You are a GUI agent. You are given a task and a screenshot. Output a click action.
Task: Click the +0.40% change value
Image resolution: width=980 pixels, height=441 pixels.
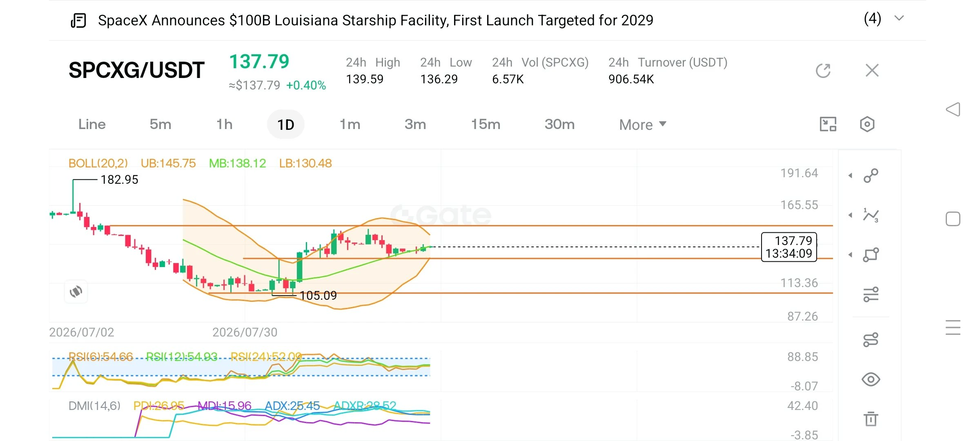pos(306,85)
